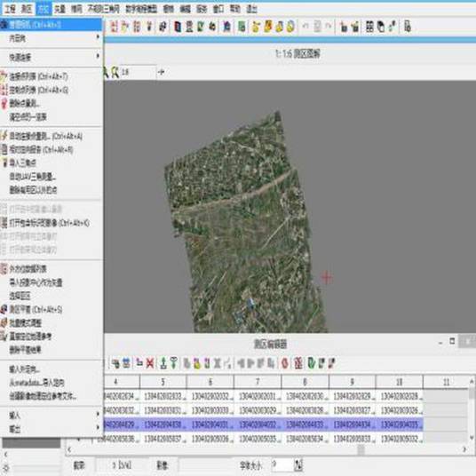
Task: Click column header 7 in the block table
Action: pyautogui.click(x=258, y=382)
